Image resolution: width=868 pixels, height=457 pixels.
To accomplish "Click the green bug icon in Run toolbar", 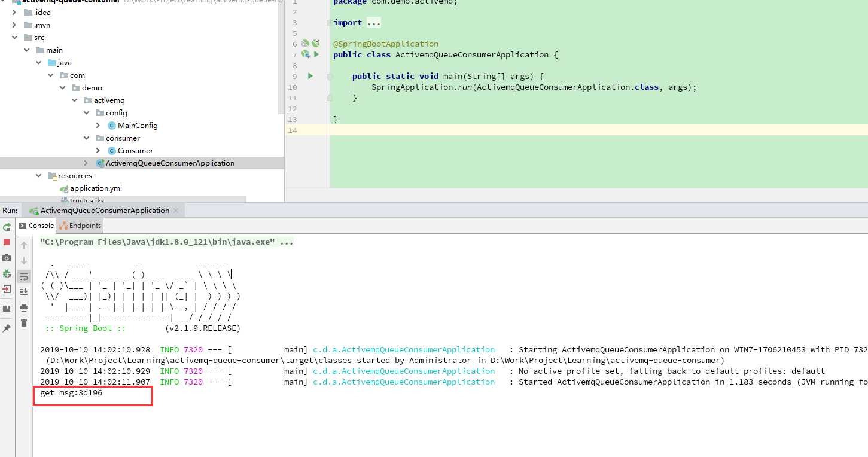I will [7, 273].
